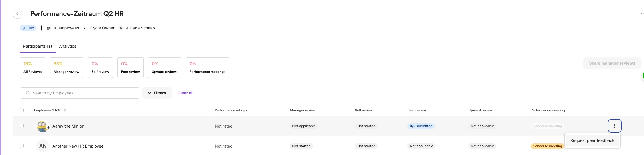The image size is (644, 155).
Task: Click the Cycle Owner JS avatar
Action: pyautogui.click(x=121, y=28)
